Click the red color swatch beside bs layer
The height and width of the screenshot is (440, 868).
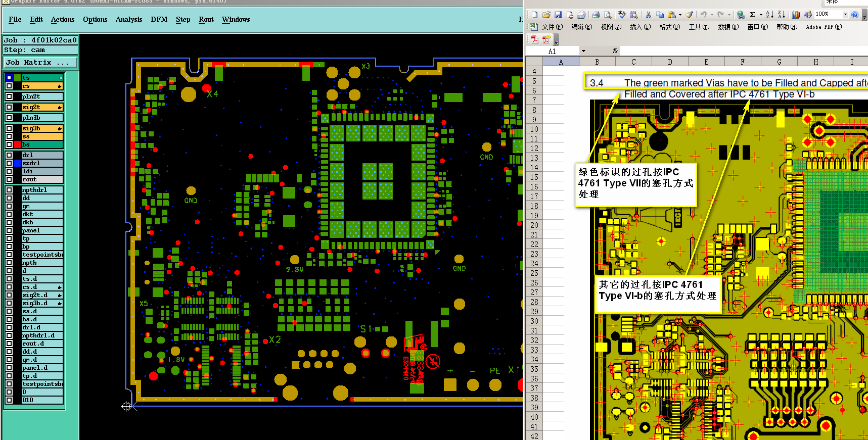(17, 144)
